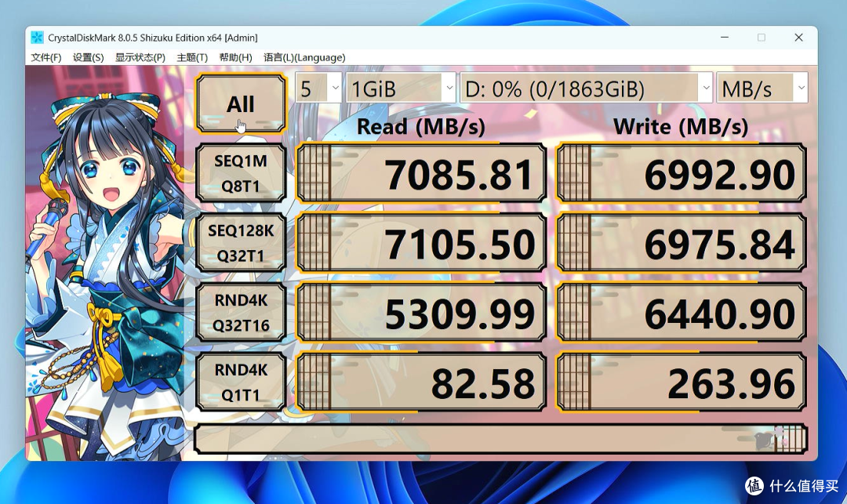Click the RND4K Q32T16 read result 5309.99
This screenshot has width=847, height=504.
click(x=421, y=312)
